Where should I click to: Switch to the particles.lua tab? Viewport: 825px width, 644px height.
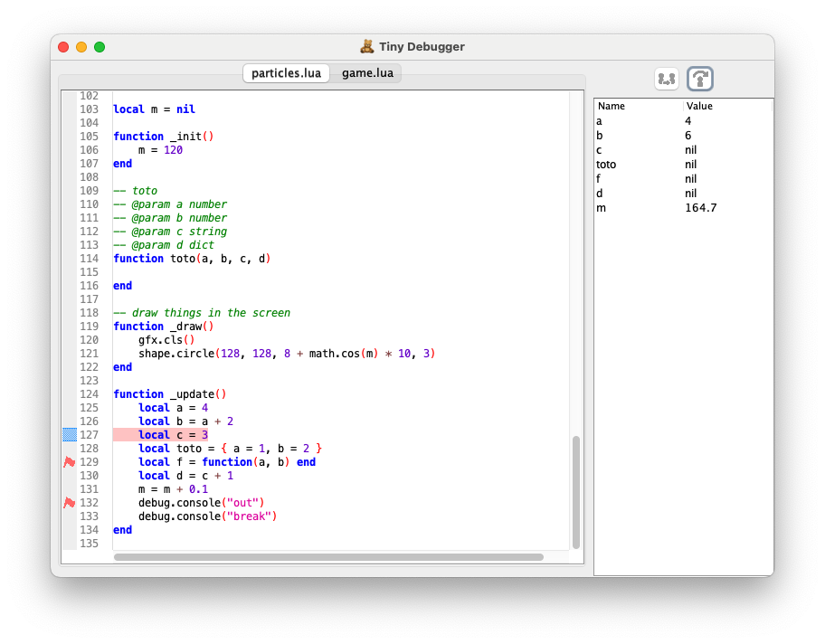[x=286, y=73]
